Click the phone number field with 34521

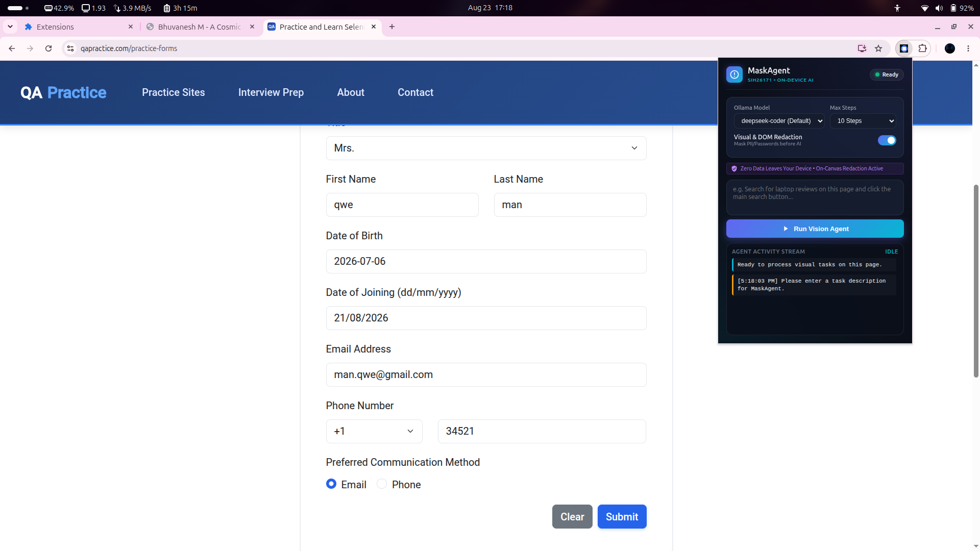[542, 431]
